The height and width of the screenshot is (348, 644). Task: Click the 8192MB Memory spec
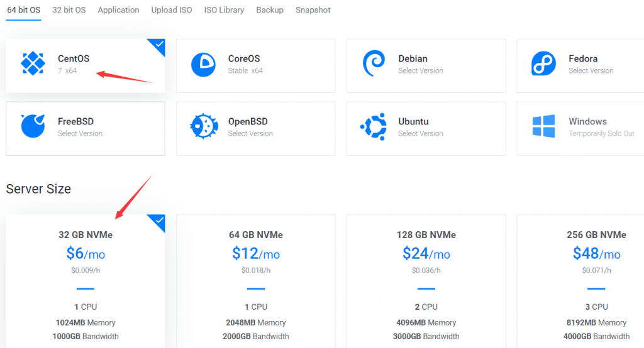596,322
